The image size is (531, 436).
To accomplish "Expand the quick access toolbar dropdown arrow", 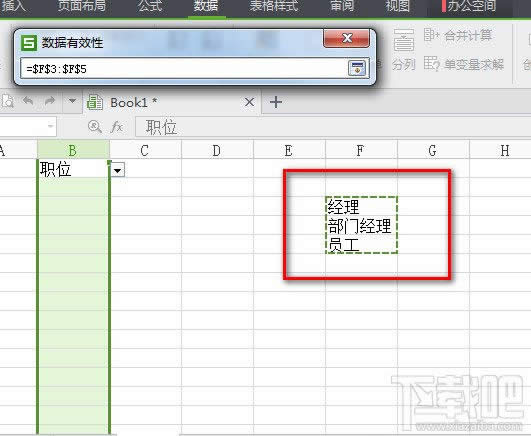I will point(72,101).
